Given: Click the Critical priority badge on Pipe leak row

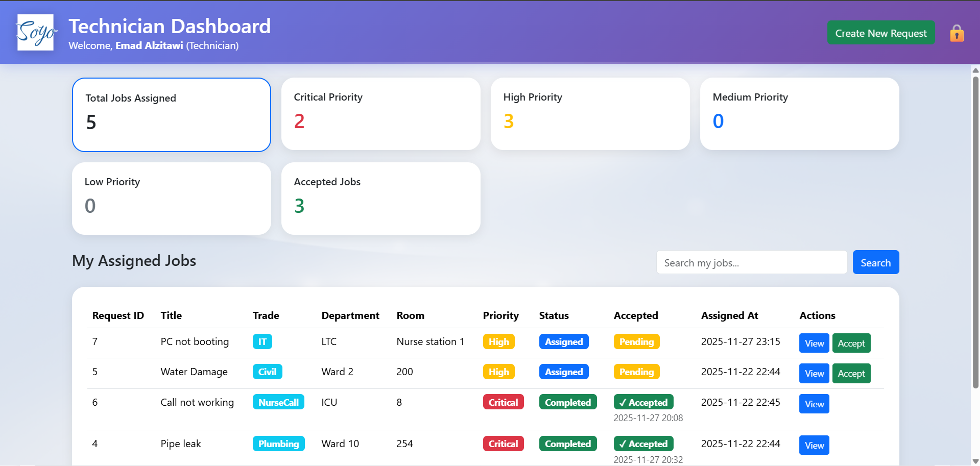Looking at the screenshot, I should point(503,444).
